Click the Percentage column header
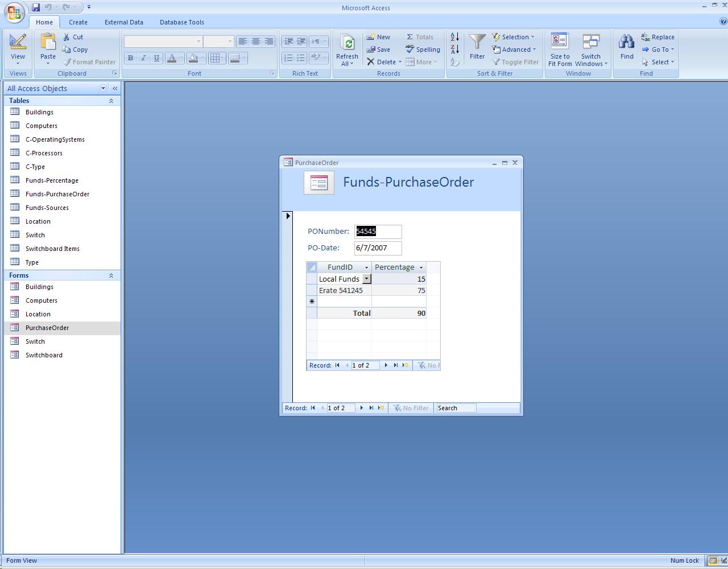 click(x=399, y=267)
